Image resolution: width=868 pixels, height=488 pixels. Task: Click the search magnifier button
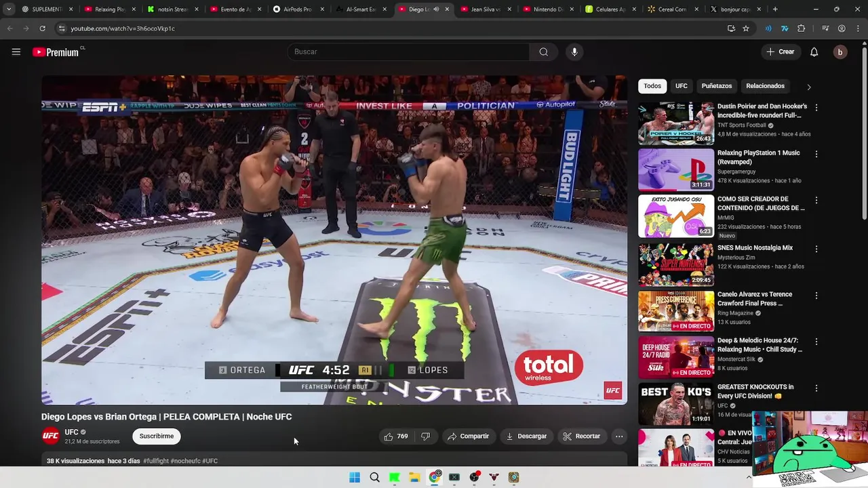pos(543,52)
